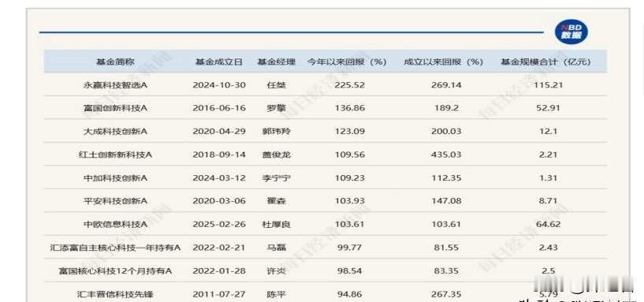This screenshot has width=644, height=302.
Task: Click fund name 富国创新科技A
Action: tap(115, 108)
